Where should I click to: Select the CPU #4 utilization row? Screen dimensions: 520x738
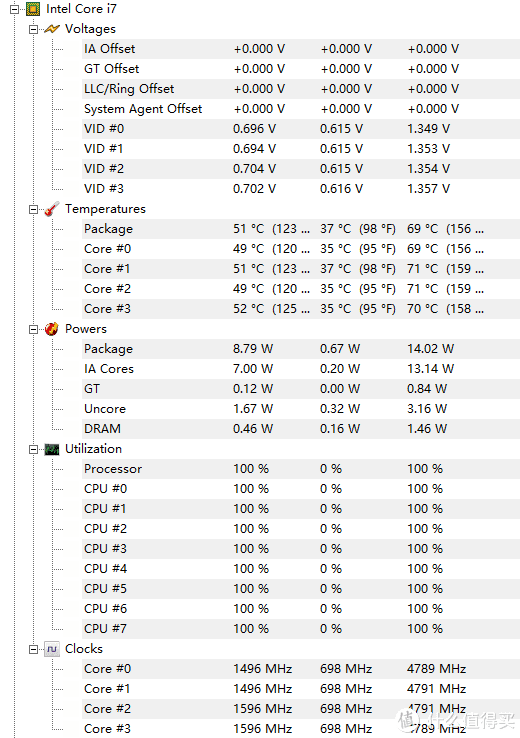tap(301, 569)
